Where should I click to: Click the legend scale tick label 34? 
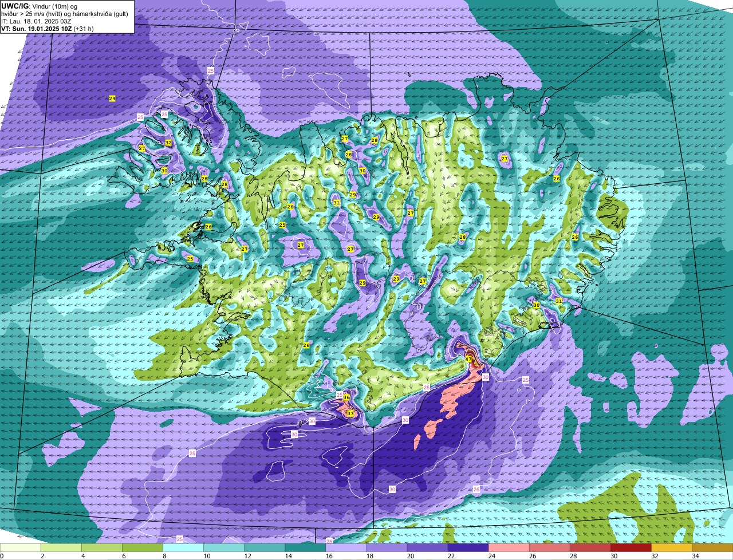point(695,556)
